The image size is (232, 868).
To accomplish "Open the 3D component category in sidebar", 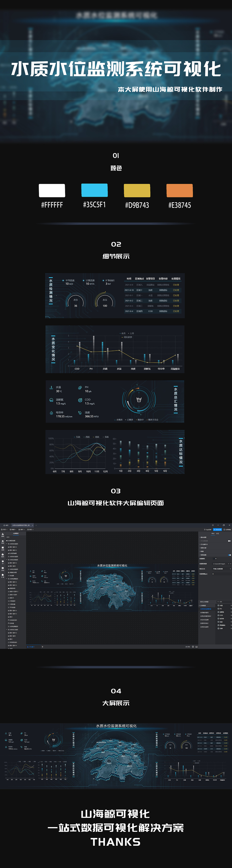I will click(x=3, y=562).
